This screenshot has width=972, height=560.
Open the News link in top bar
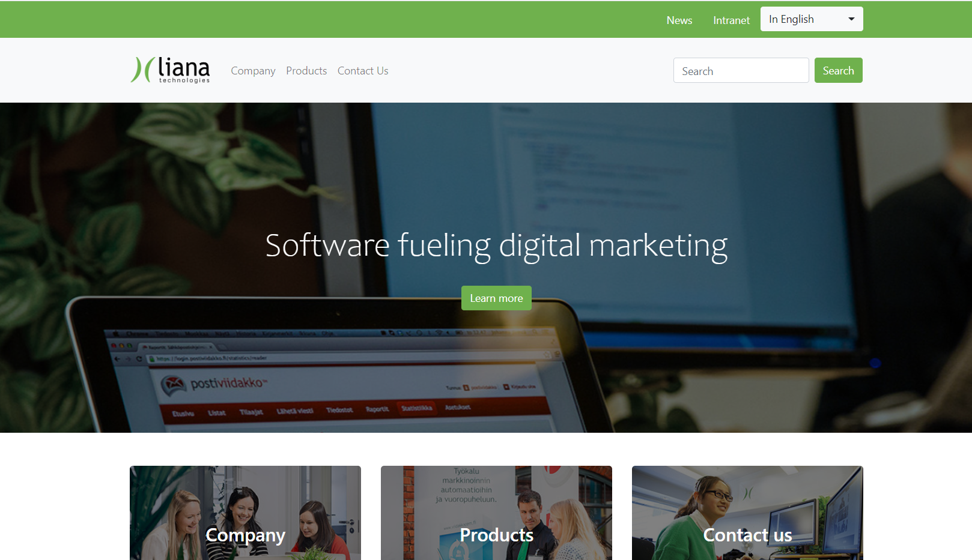click(679, 20)
